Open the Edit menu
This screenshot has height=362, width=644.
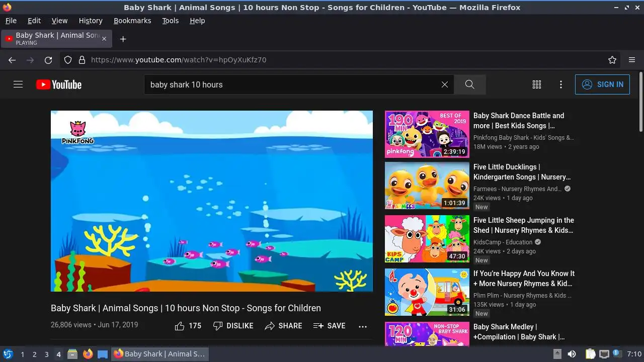(34, 21)
